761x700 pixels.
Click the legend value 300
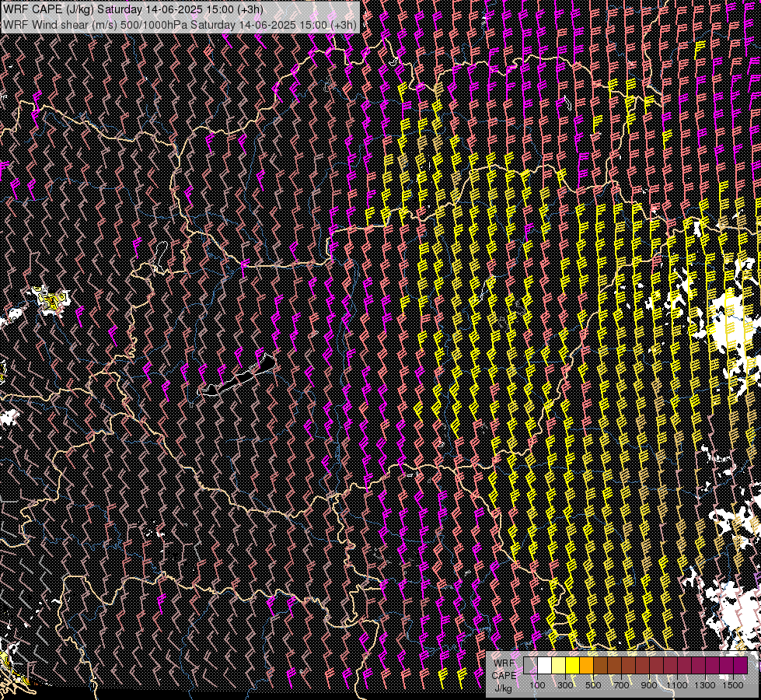[565, 685]
